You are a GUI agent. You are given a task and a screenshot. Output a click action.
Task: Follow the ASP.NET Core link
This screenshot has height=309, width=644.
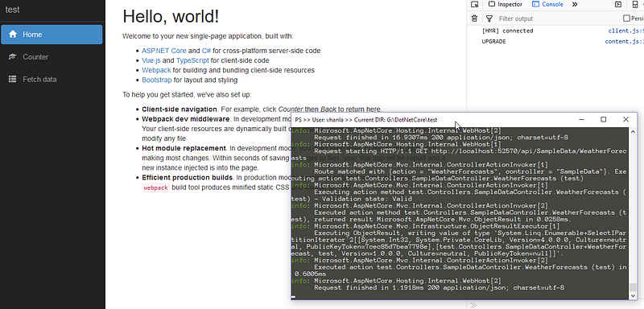tap(164, 51)
